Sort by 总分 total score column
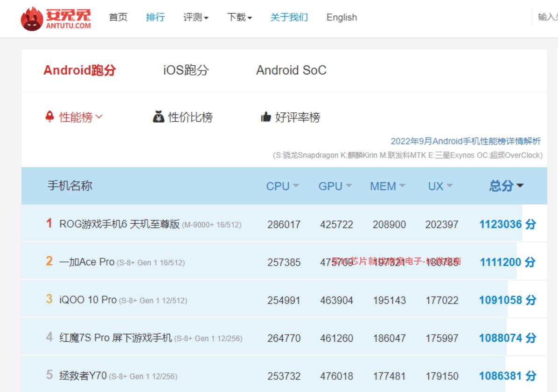Viewport: 558px width, 392px height. (x=506, y=186)
